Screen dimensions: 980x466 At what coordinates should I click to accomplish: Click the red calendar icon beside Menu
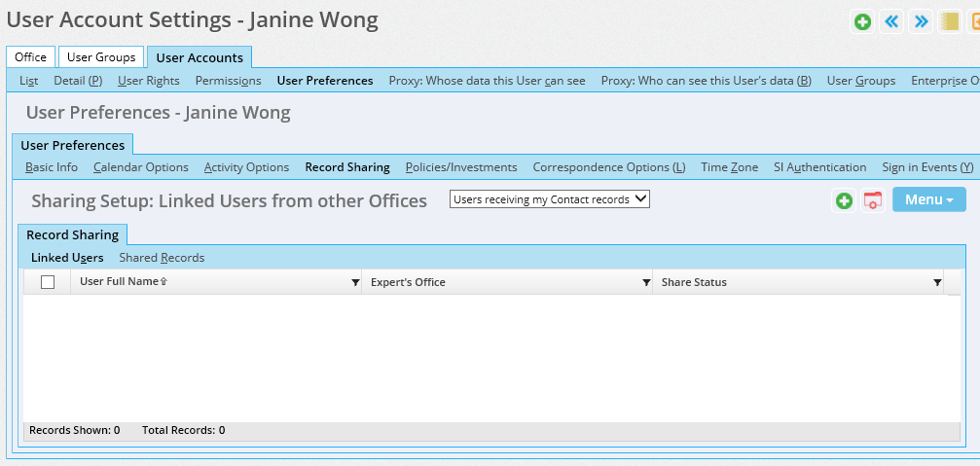[x=873, y=200]
